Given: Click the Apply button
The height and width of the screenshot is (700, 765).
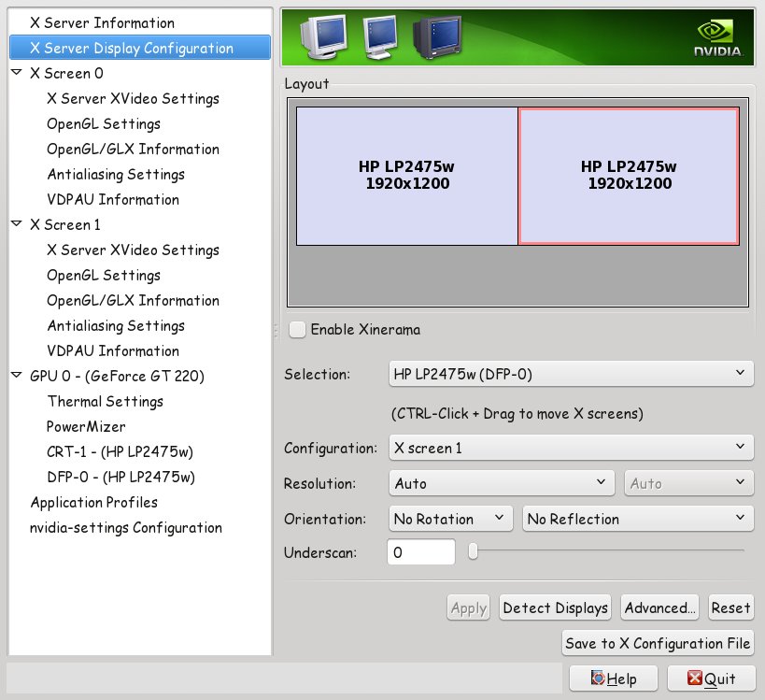Looking at the screenshot, I should tap(468, 607).
